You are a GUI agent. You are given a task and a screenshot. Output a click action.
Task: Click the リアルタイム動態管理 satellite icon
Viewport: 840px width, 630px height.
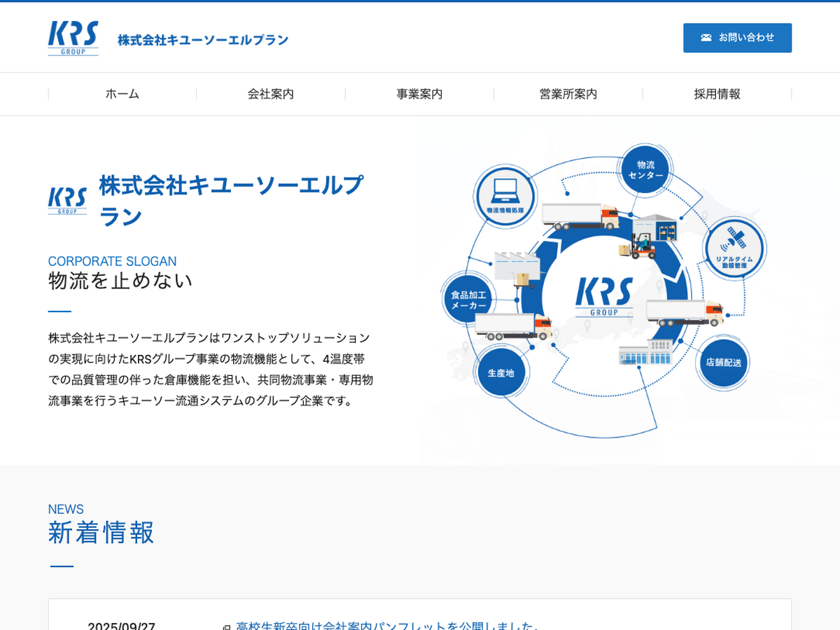(x=734, y=248)
